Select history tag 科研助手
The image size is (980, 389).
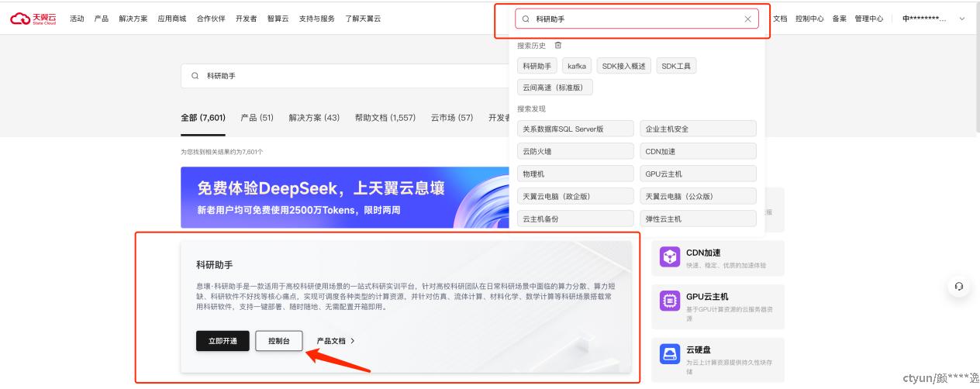pyautogui.click(x=537, y=67)
